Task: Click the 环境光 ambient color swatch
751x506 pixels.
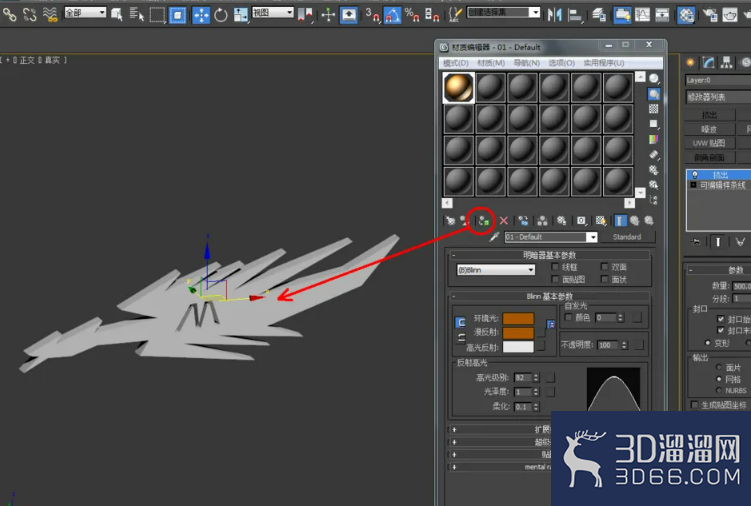Action: point(518,318)
